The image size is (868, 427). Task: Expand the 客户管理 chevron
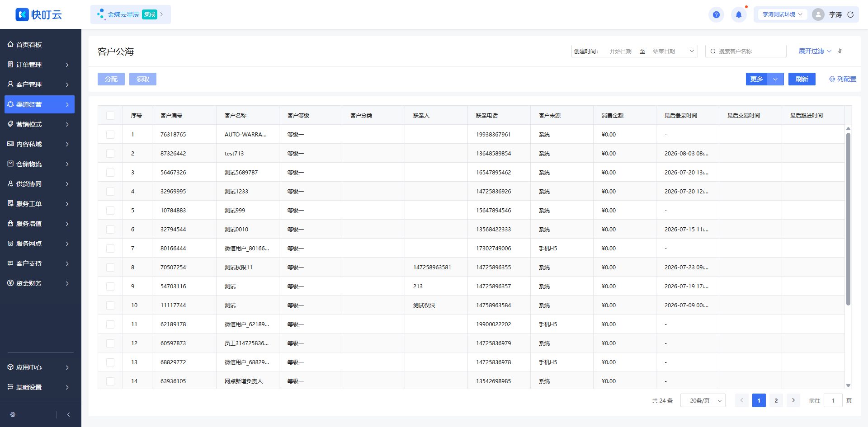pos(67,84)
